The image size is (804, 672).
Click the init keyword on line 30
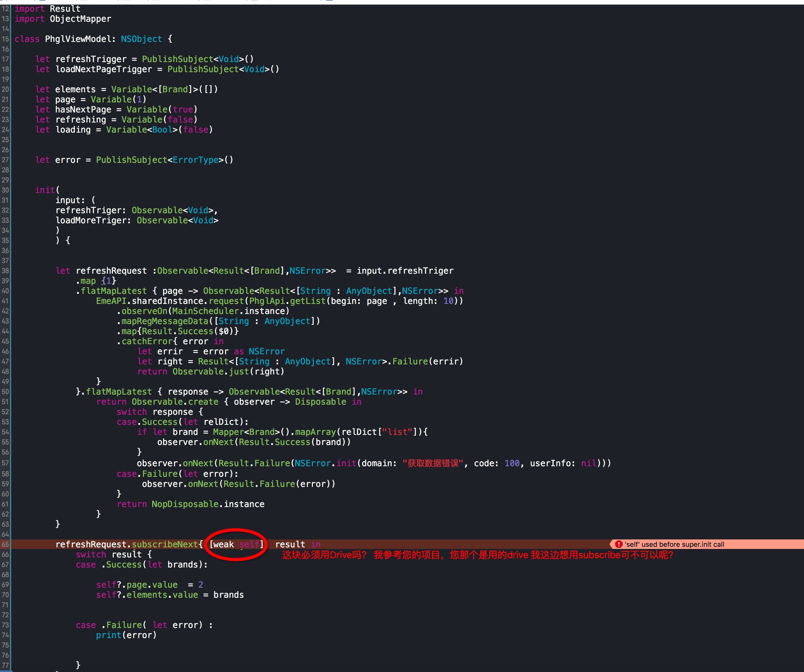click(x=45, y=190)
